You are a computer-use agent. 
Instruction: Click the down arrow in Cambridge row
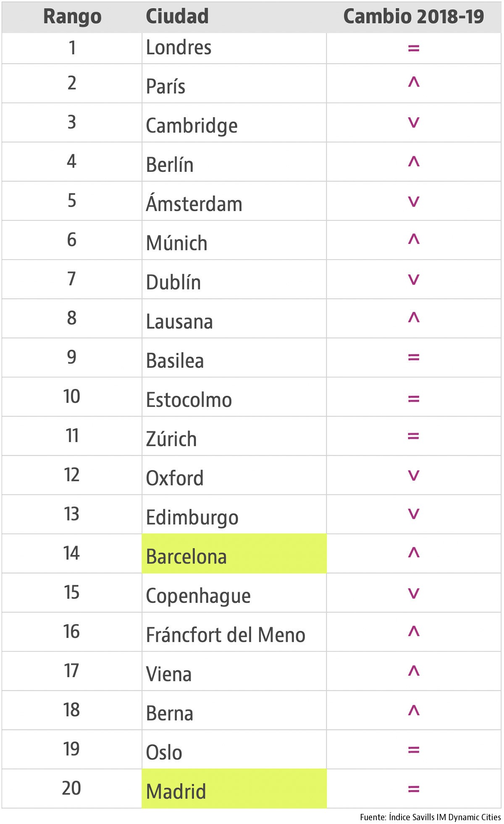[x=414, y=122]
